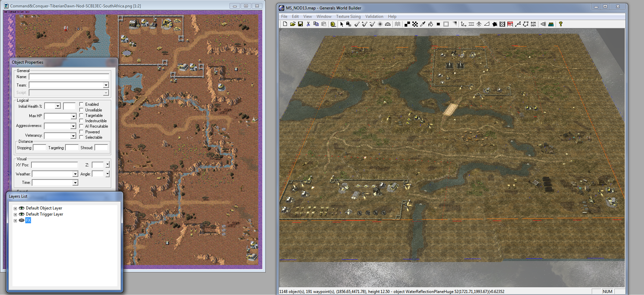Toggle visibility eye of Default Object Layer

pyautogui.click(x=22, y=208)
